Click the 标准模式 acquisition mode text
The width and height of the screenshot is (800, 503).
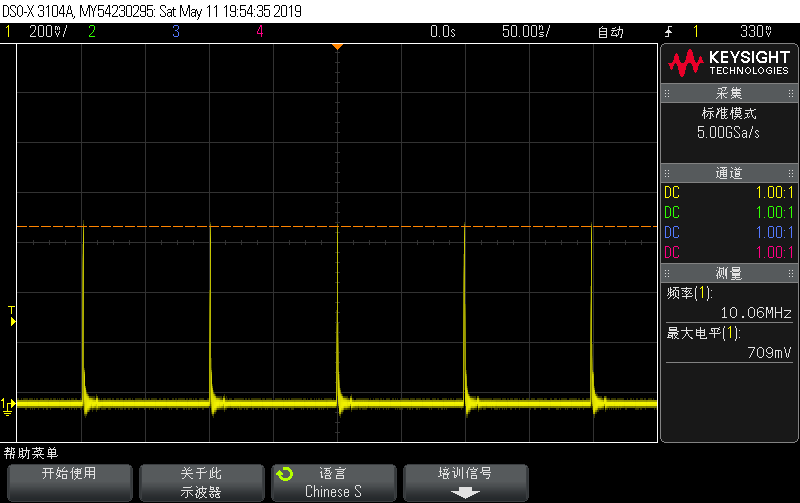(x=729, y=113)
